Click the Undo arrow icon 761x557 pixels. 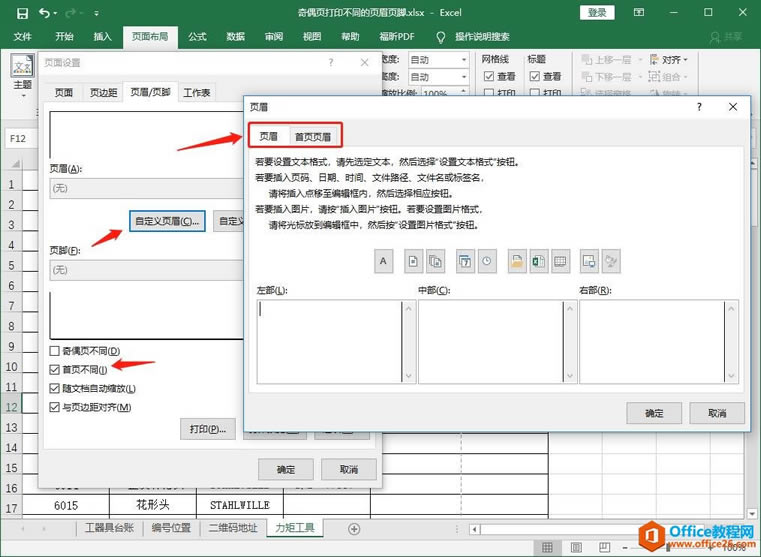click(x=44, y=13)
